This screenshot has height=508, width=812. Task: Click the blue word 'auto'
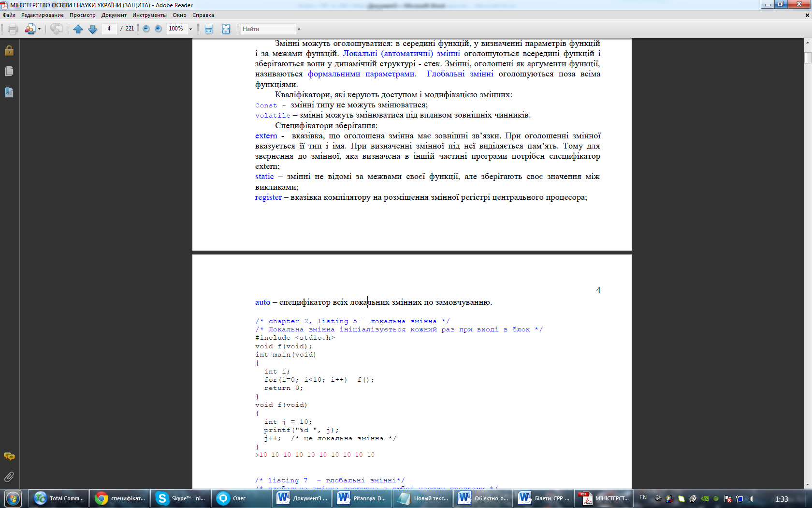pos(262,302)
